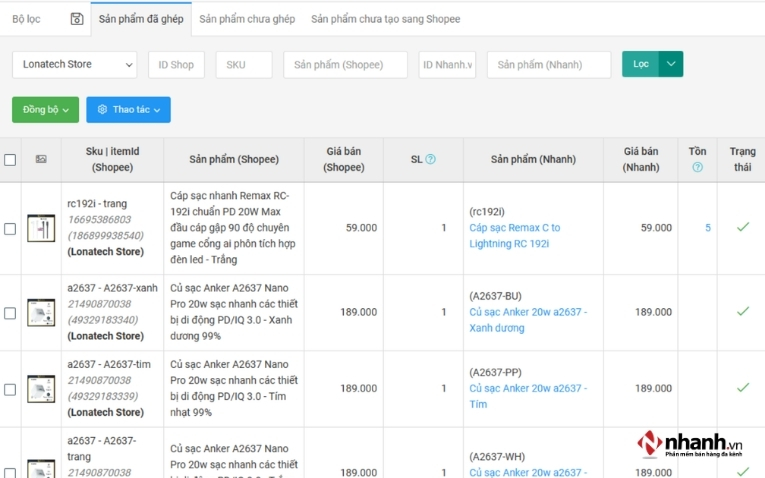Focus the Sản phẩm (Nhanh) search field

click(x=549, y=64)
